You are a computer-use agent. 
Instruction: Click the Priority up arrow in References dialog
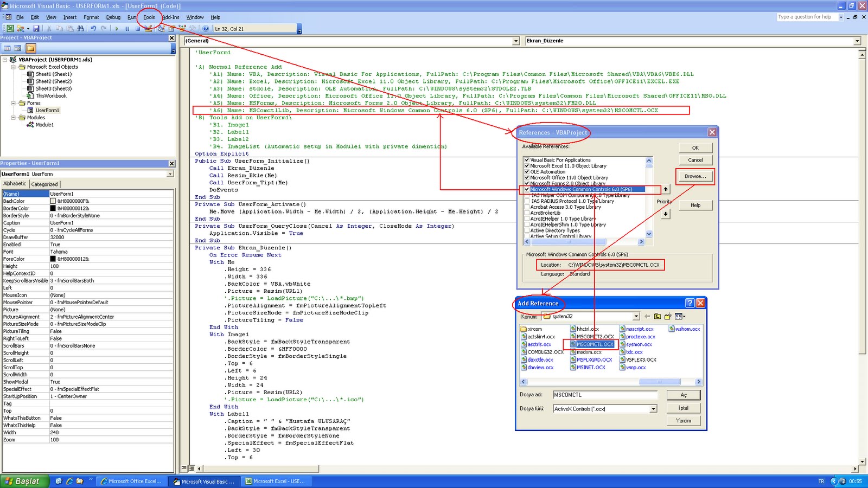pyautogui.click(x=666, y=189)
